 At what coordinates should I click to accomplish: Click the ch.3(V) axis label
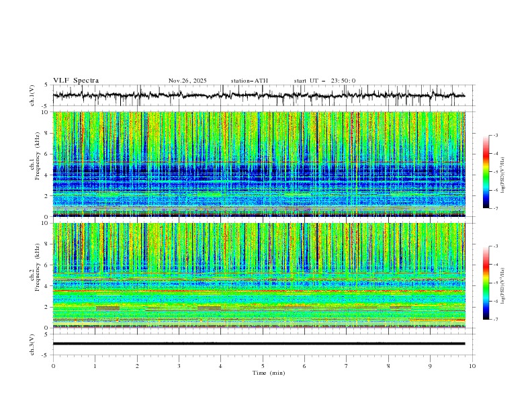click(33, 344)
